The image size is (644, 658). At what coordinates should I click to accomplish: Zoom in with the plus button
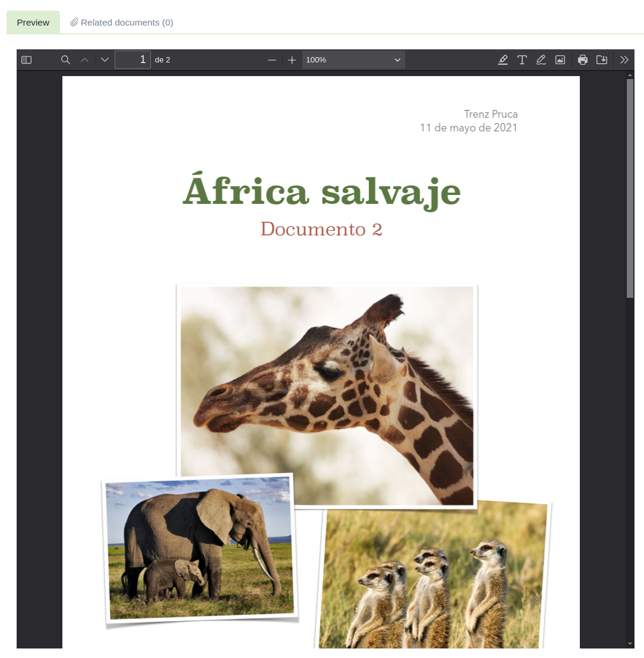tap(292, 60)
